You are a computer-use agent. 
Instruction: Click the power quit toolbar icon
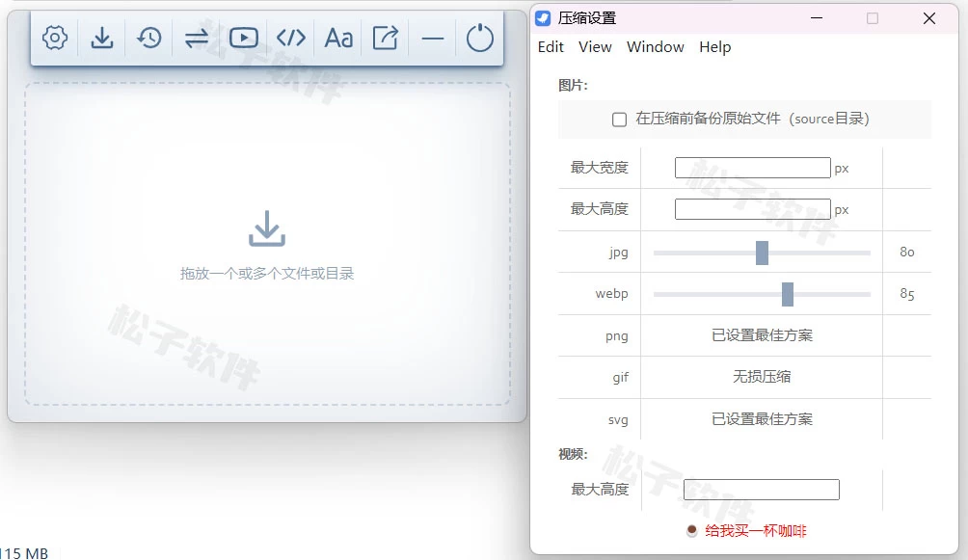point(480,39)
